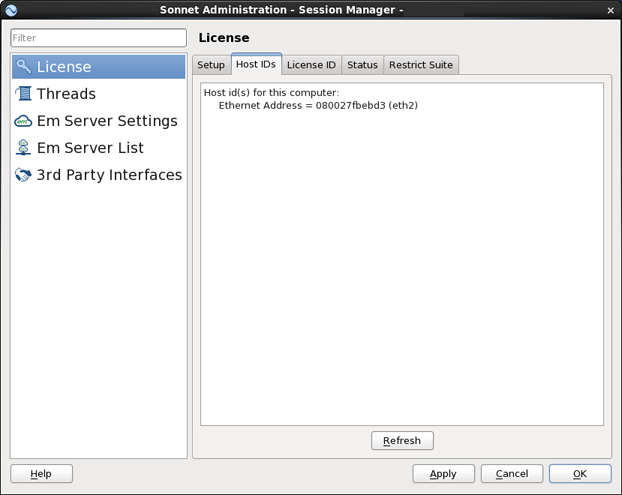Screen dimensions: 622x495
Task: Open Em Server Settings label
Action: pyautogui.click(x=107, y=121)
